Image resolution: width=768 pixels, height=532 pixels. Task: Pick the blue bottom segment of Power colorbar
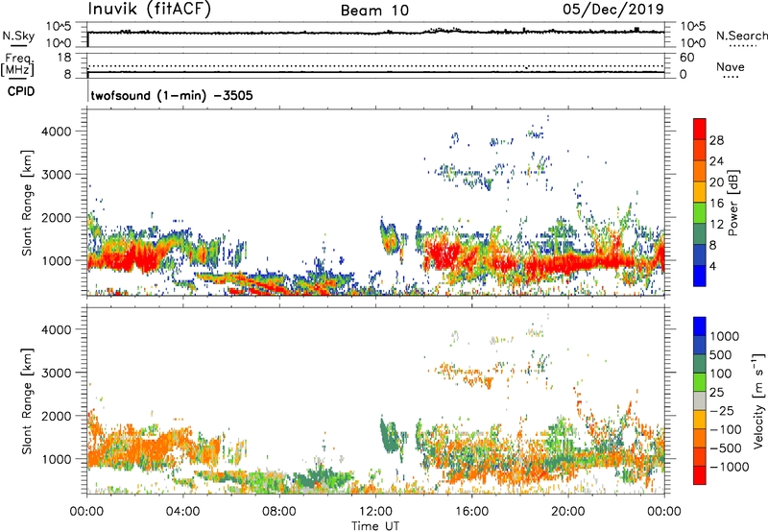pos(700,277)
